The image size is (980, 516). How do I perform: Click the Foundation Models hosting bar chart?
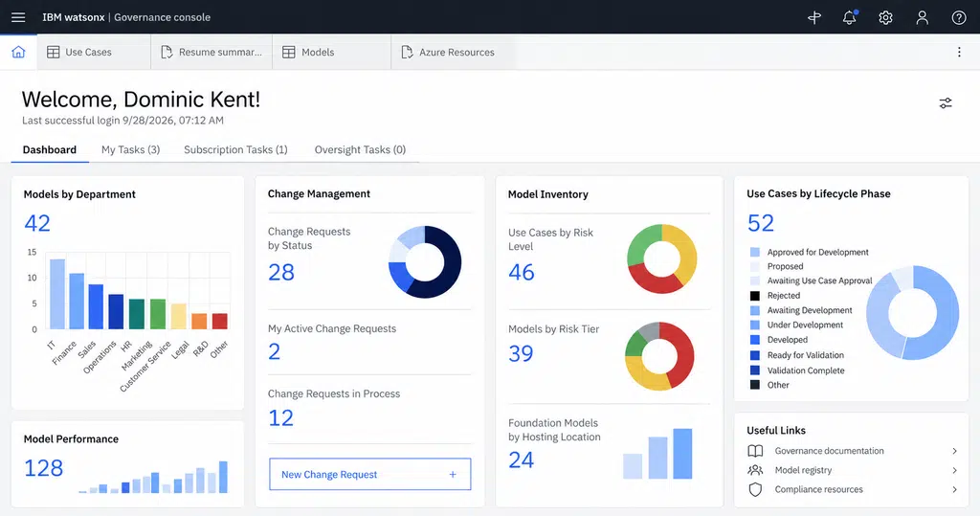pyautogui.click(x=657, y=454)
